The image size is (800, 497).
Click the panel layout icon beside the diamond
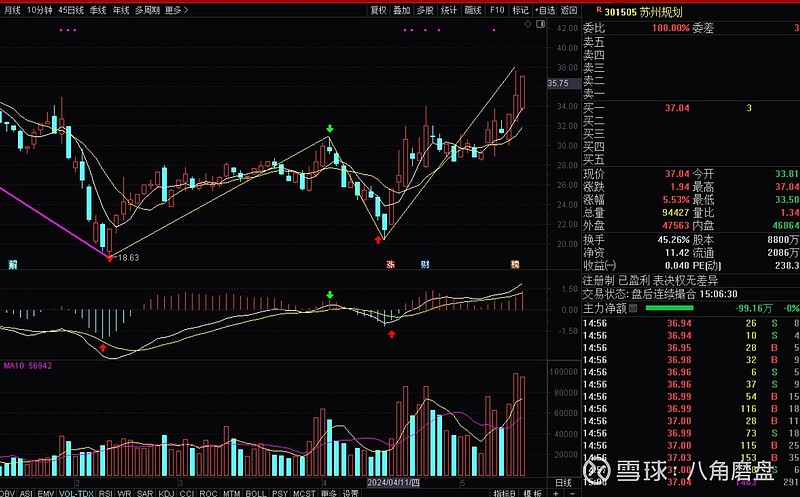[540, 24]
